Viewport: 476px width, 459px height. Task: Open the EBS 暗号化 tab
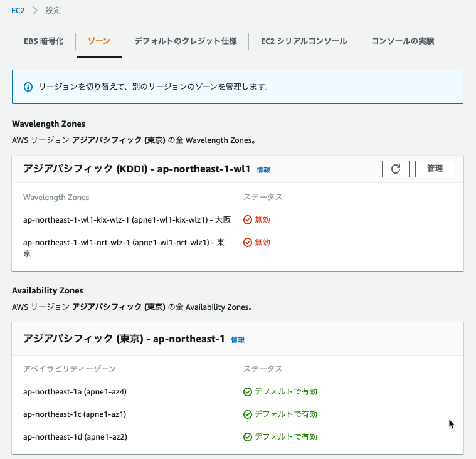[44, 41]
